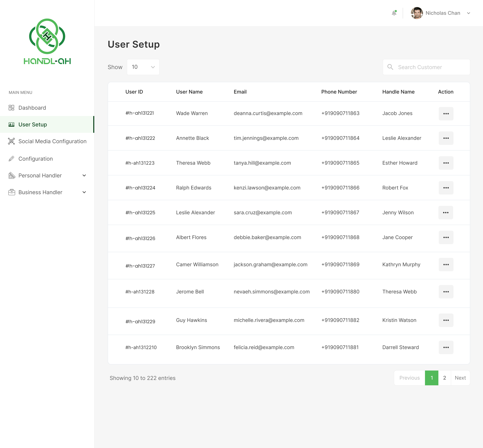This screenshot has width=483, height=448.
Task: Open Dashboard from the main menu
Action: pos(32,108)
